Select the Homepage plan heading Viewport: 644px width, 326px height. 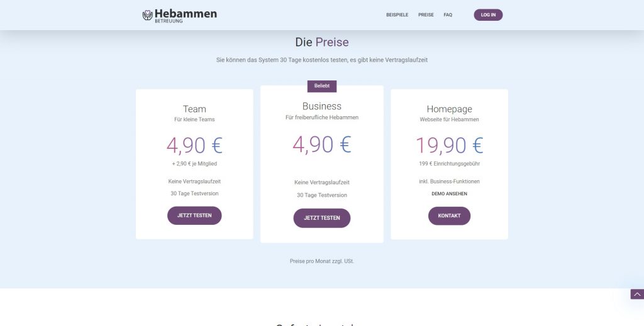click(x=449, y=109)
